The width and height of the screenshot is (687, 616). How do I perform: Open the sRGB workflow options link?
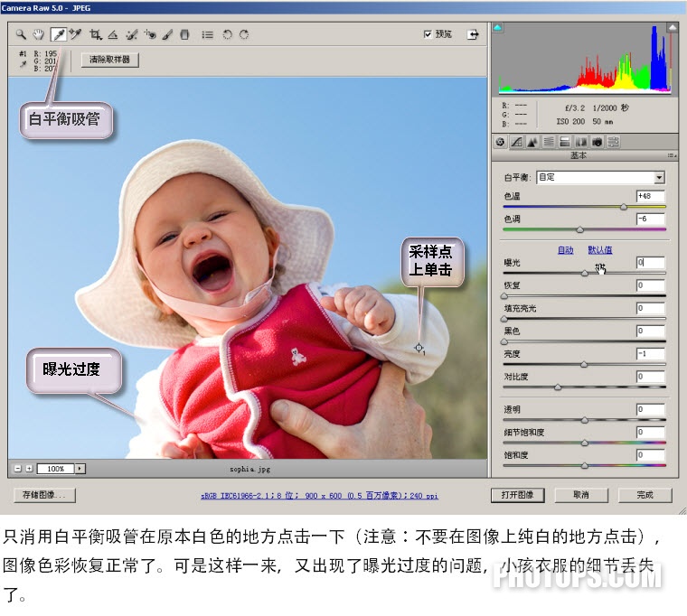pos(319,496)
